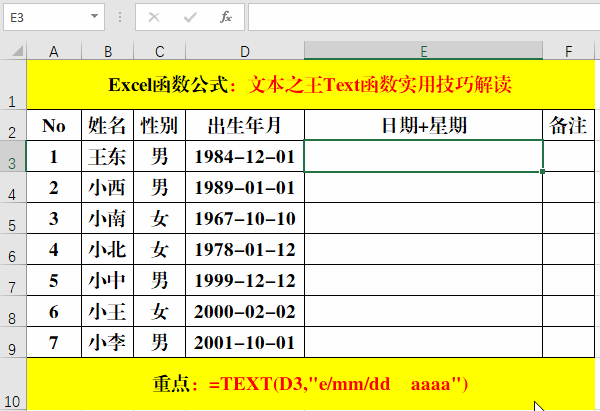Select cell containing 1984-12-01
Image resolution: width=600 pixels, height=411 pixels.
point(245,156)
